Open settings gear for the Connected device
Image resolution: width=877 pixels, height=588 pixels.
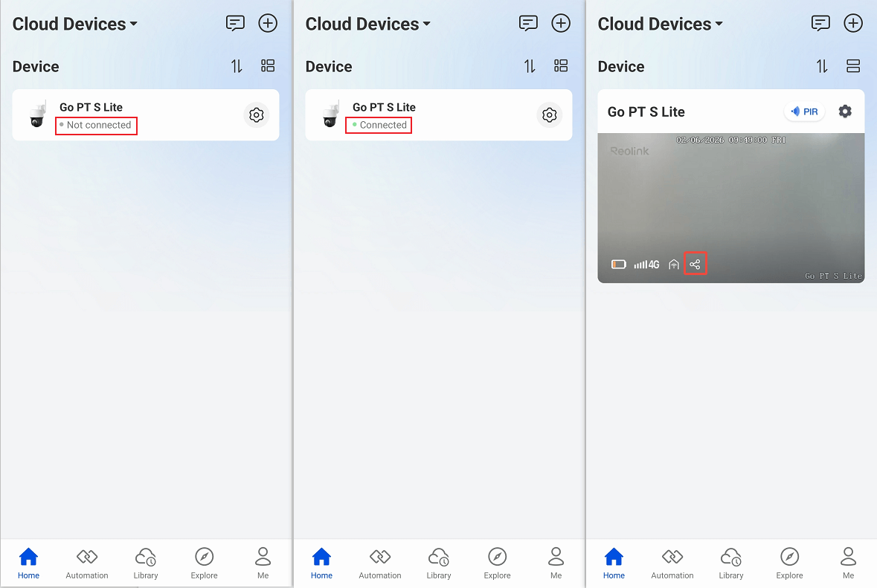click(x=550, y=115)
